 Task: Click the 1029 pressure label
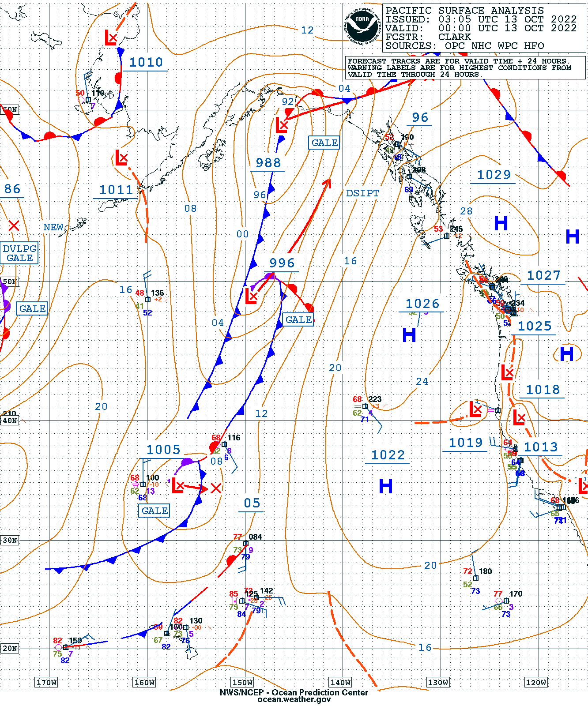click(x=494, y=175)
